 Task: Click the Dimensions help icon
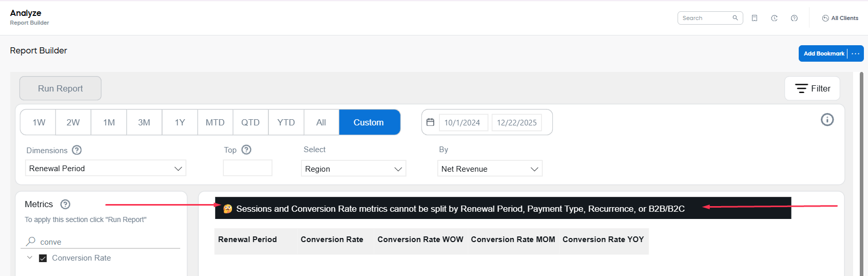pyautogui.click(x=76, y=150)
